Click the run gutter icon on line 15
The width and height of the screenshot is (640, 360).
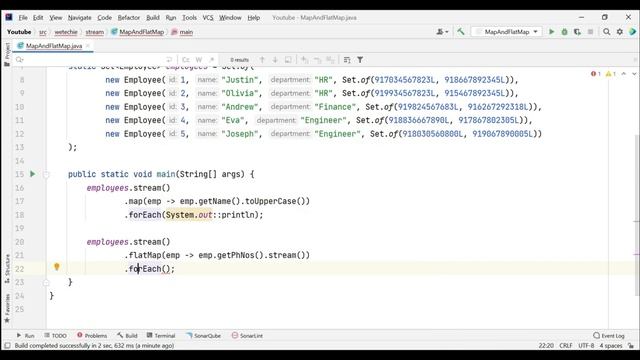pyautogui.click(x=33, y=174)
